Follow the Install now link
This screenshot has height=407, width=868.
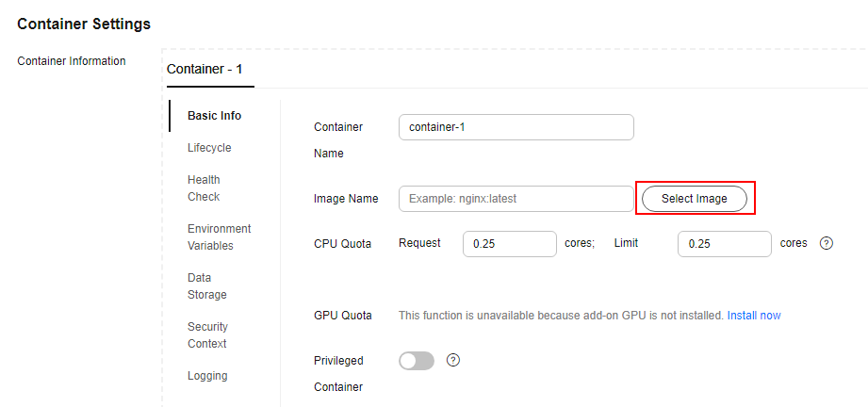754,316
